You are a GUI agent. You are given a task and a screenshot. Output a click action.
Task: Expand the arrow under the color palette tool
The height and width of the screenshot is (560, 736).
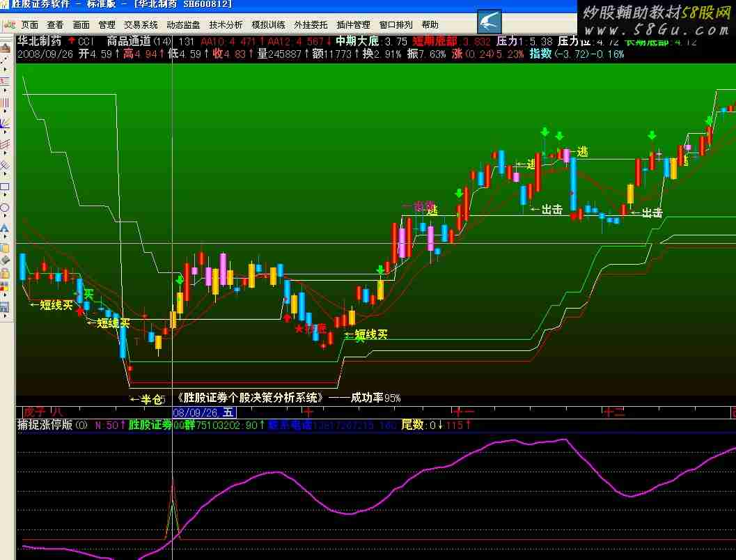(x=5, y=293)
